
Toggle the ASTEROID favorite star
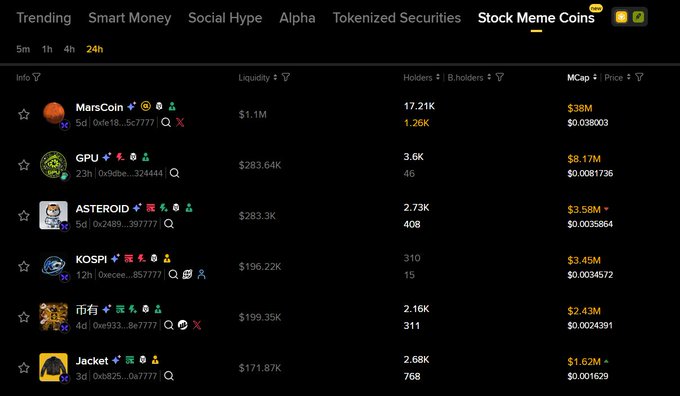[x=24, y=216]
